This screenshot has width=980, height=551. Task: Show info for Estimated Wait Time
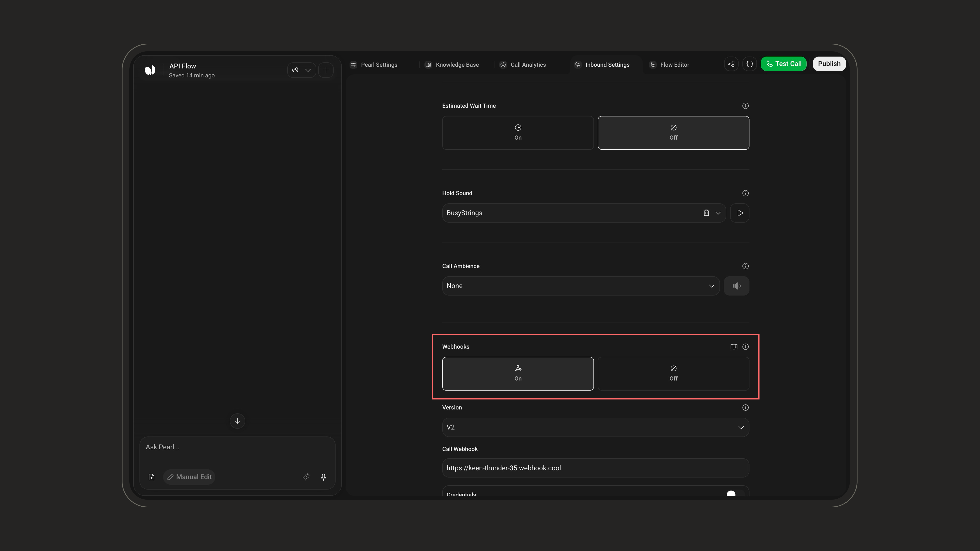pyautogui.click(x=745, y=106)
